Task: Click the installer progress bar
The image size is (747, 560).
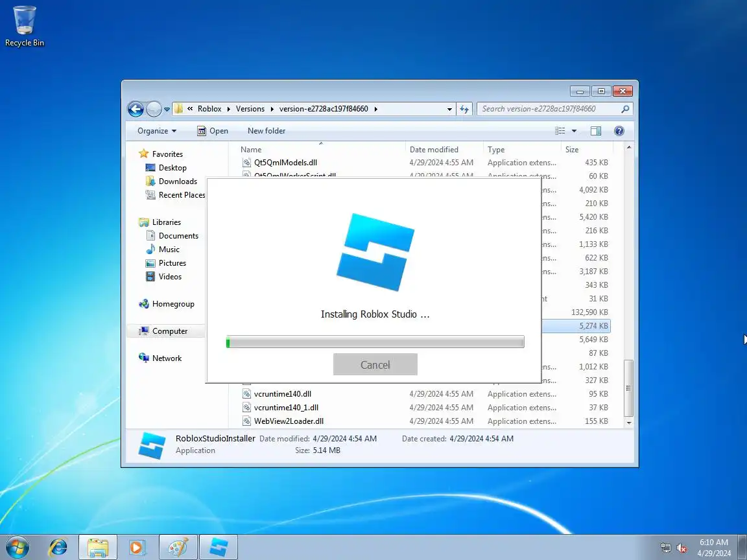Action: [375, 342]
